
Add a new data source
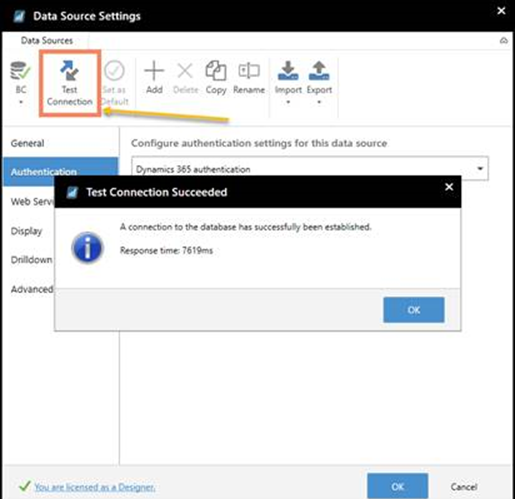154,77
